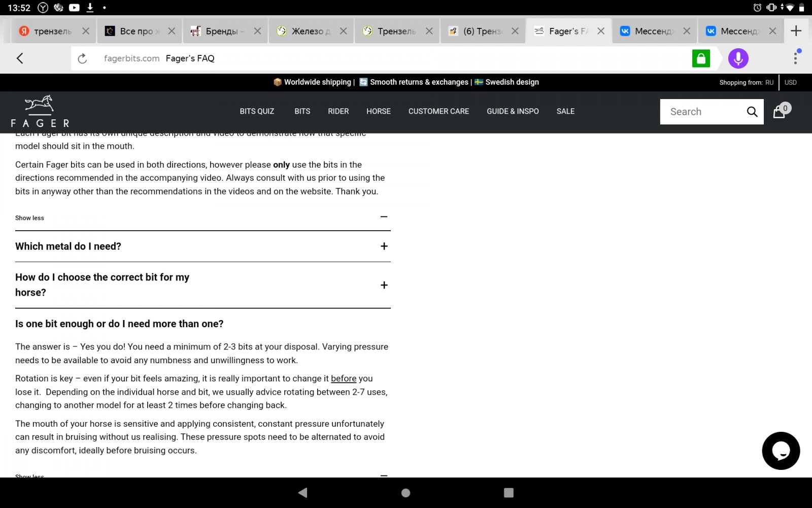812x508 pixels.
Task: Tap the Android back navigation button
Action: point(303,492)
